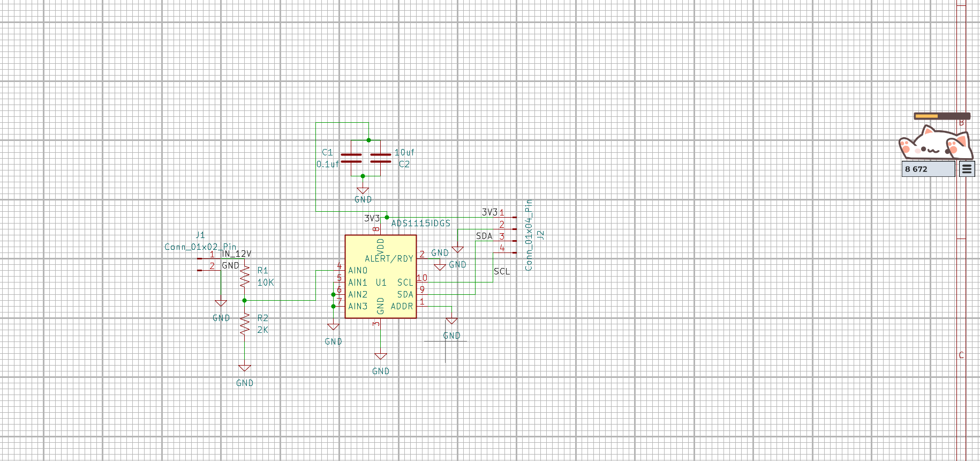Select the R2 resistor zigzag symbol
The image size is (980, 461).
tap(245, 324)
